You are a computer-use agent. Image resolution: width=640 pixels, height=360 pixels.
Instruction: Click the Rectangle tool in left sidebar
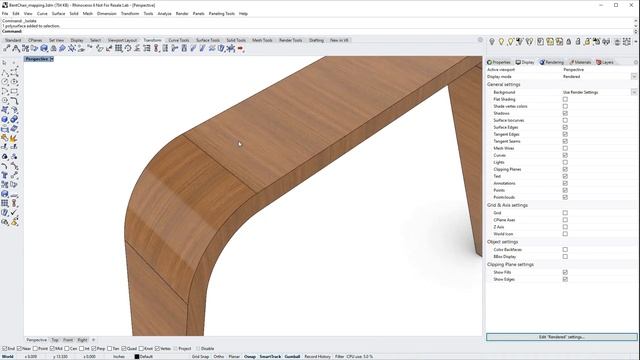click(14, 91)
